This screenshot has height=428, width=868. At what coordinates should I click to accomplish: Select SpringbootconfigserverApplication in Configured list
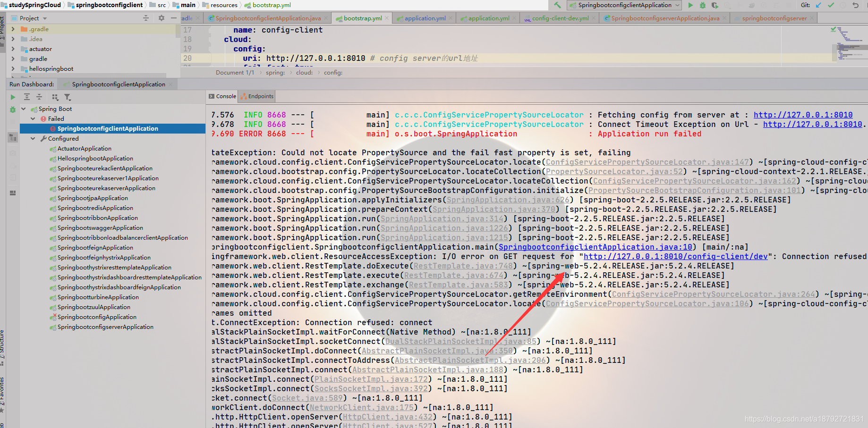pos(105,327)
